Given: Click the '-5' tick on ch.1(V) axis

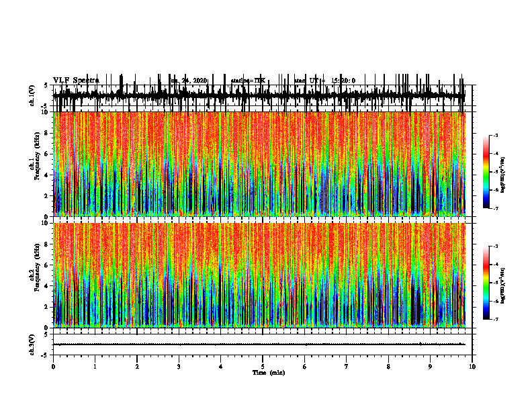Looking at the screenshot, I should (x=45, y=106).
